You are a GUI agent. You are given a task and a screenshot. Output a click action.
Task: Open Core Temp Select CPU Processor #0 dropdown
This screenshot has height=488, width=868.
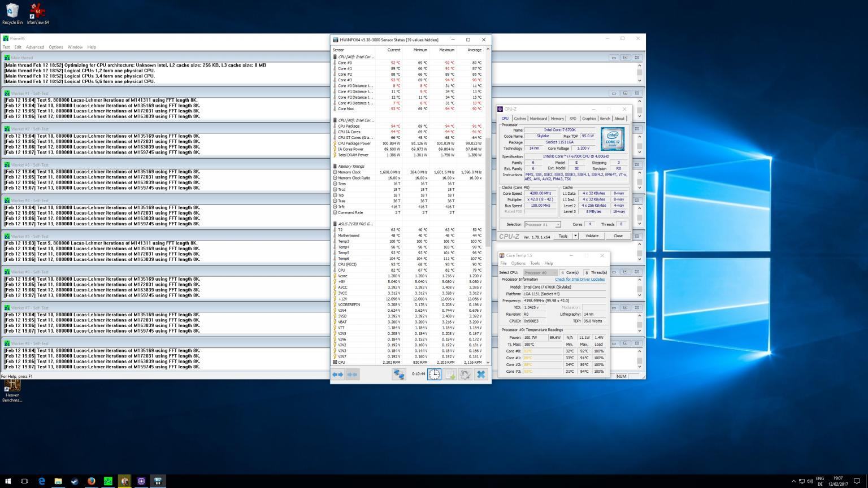(x=540, y=272)
